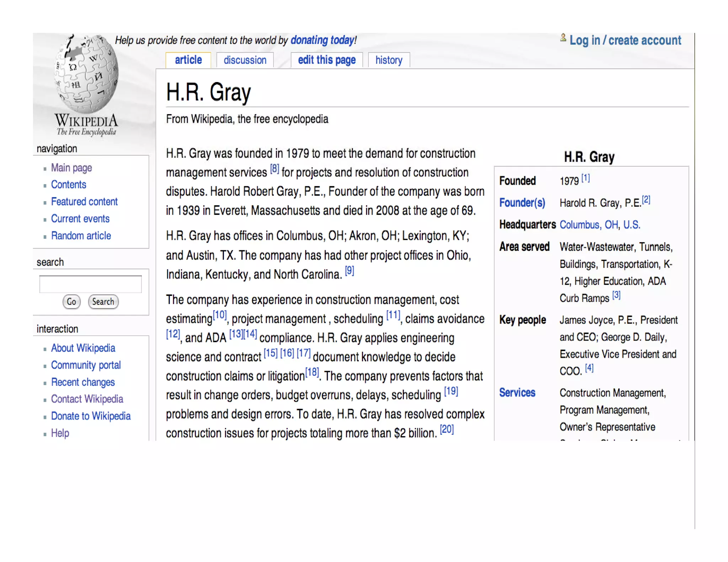Open citation [1] beside Founded 1979
Screen dimensions: 728x562
(585, 178)
